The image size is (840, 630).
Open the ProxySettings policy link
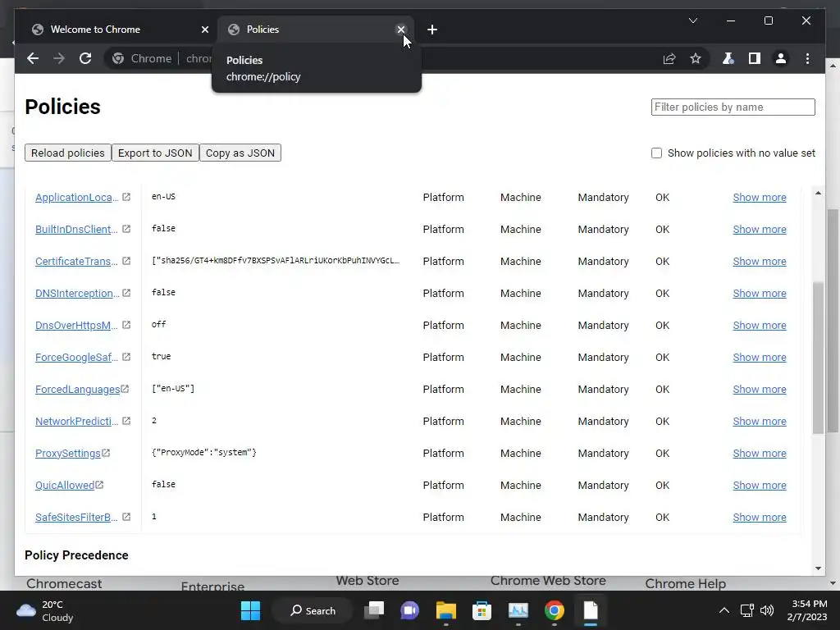(x=68, y=453)
